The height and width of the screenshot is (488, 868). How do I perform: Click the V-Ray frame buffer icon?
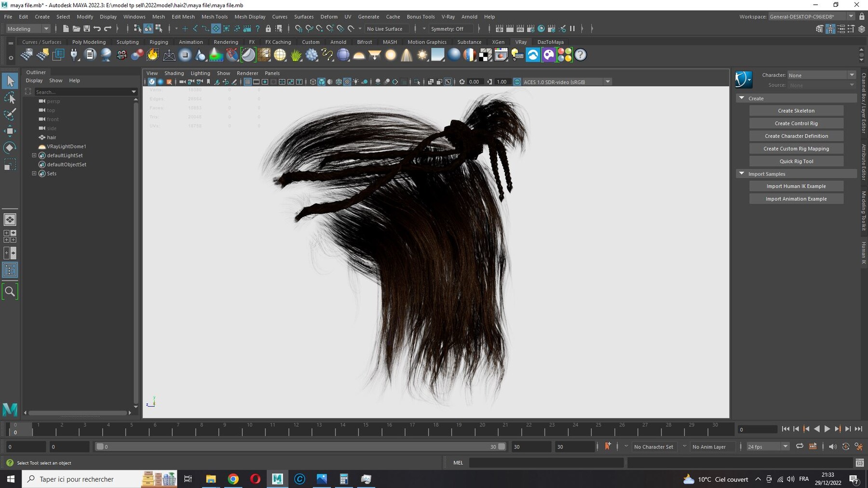(501, 55)
